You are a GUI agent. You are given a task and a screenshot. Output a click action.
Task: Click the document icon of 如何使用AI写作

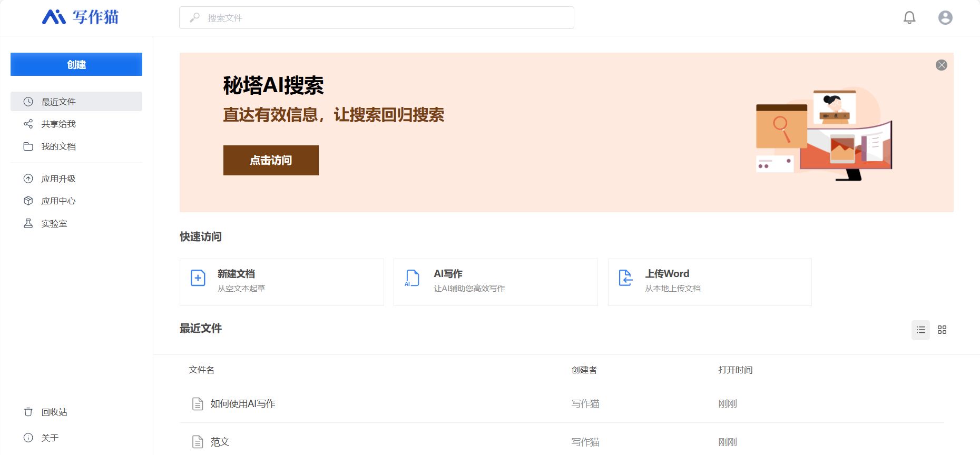[198, 404]
